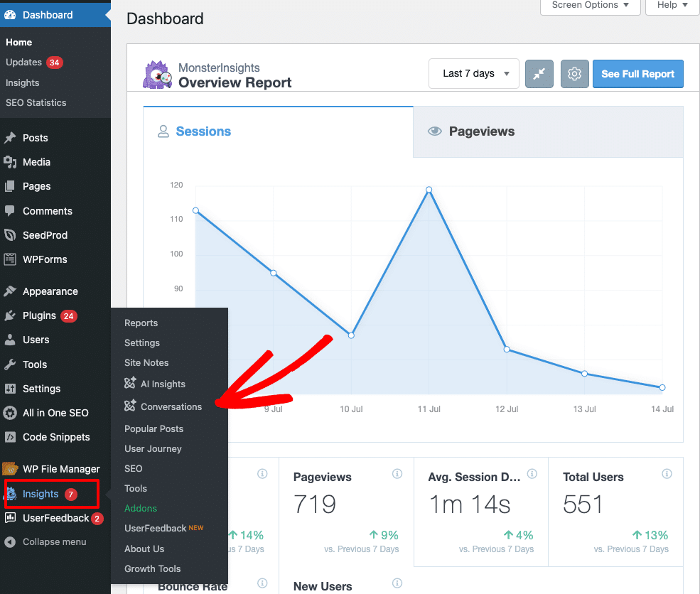The height and width of the screenshot is (594, 700).
Task: Click the info icon on Pageviews card
Action: pyautogui.click(x=397, y=474)
